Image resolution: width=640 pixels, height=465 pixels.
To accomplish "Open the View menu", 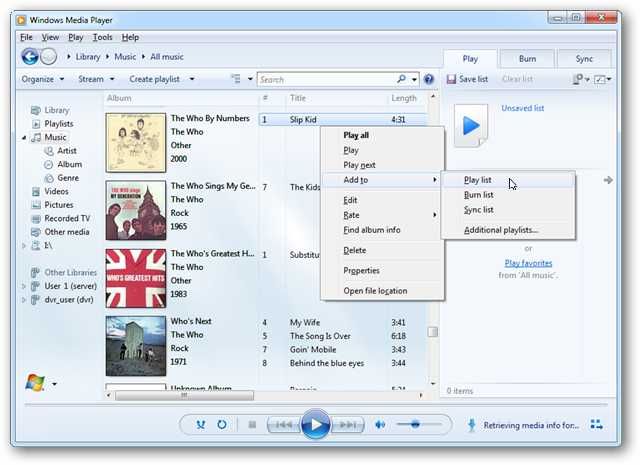I will point(50,37).
